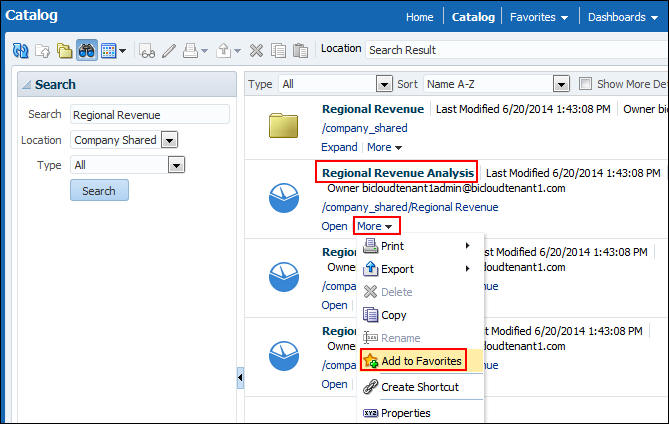Select Properties menu item
The image size is (669, 424).
coord(420,413)
